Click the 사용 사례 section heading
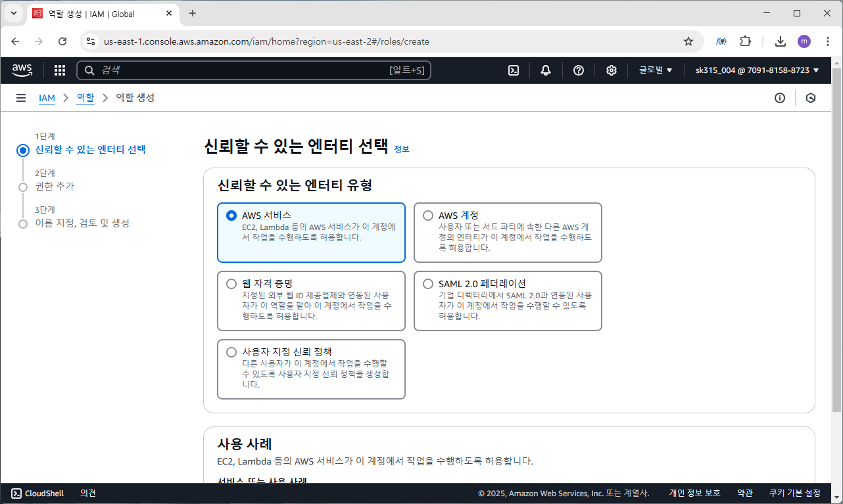843x504 pixels. point(245,444)
